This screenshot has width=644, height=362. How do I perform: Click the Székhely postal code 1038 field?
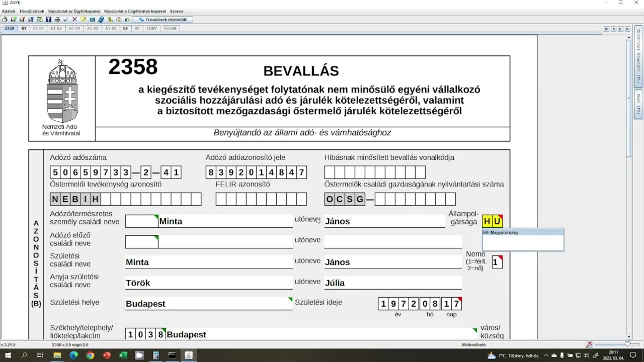145,334
